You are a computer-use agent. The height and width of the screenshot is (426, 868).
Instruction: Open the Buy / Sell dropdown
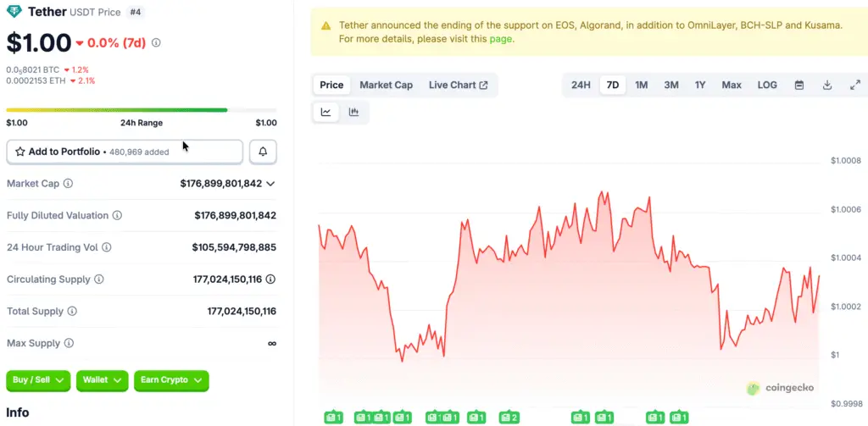tap(39, 380)
